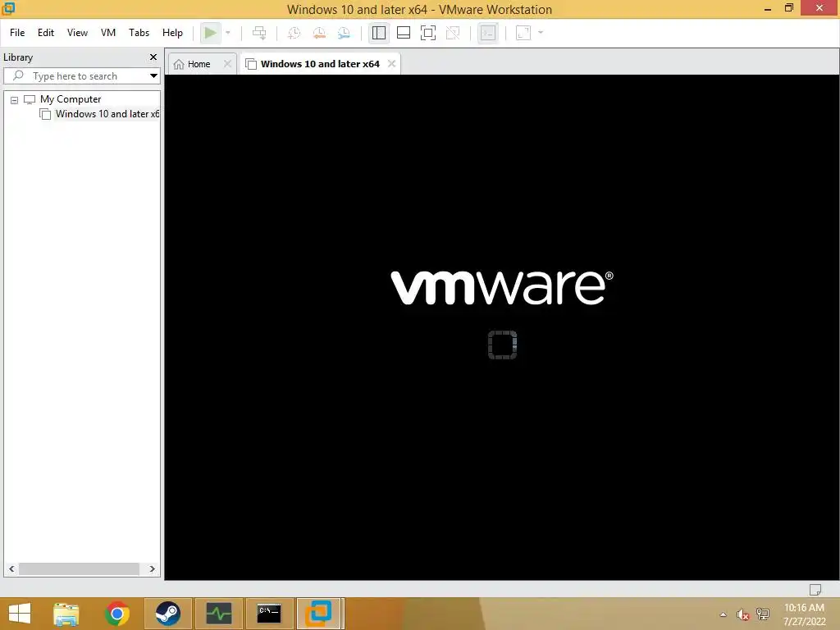840x630 pixels.
Task: Close the Windows 10 and later x64 tab
Action: click(x=391, y=64)
